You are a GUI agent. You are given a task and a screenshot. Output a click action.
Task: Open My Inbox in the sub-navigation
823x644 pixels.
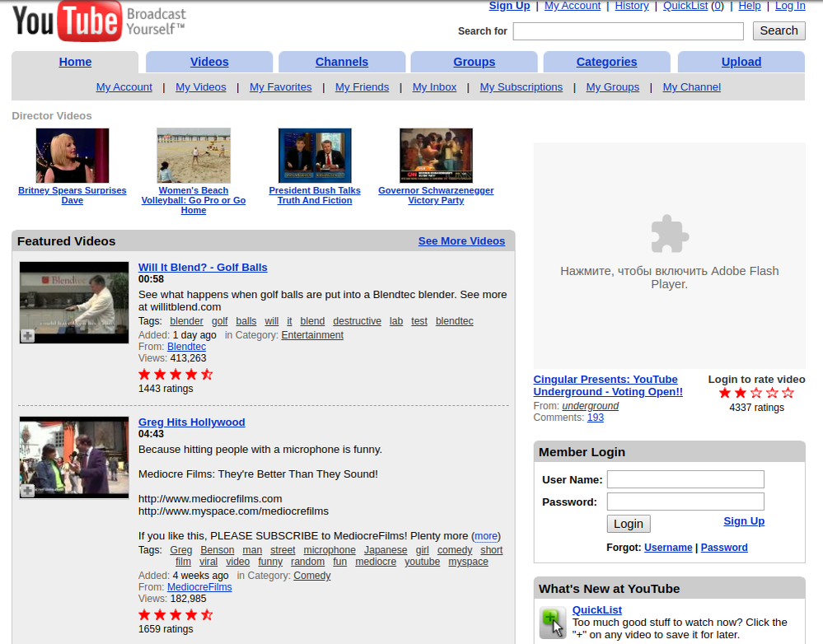(x=435, y=87)
